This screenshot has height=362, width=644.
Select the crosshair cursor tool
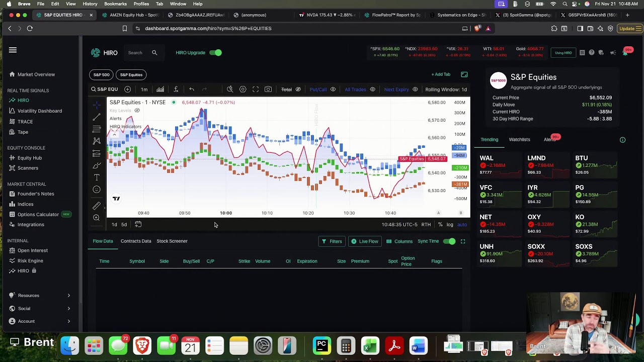[x=97, y=105]
